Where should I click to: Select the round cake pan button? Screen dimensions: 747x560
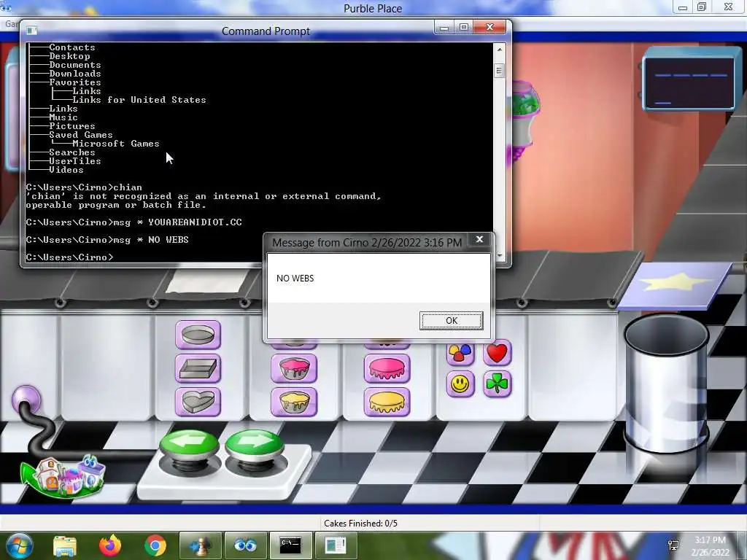point(198,335)
